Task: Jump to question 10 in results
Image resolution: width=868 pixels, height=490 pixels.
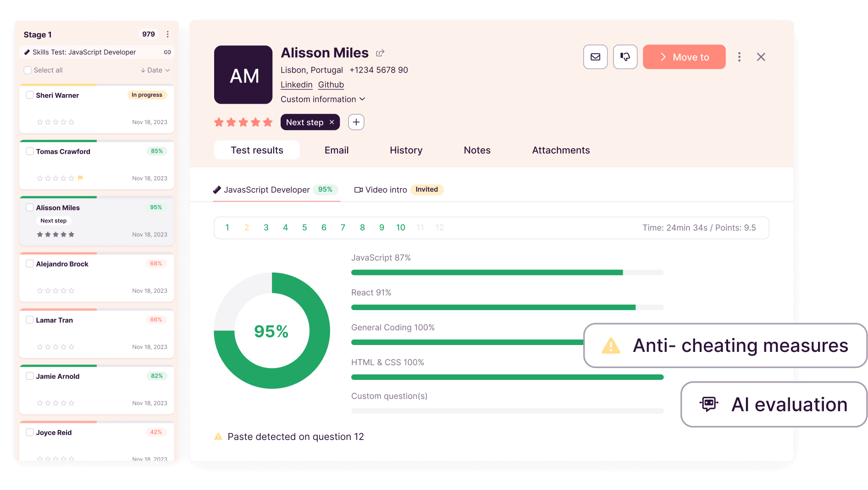Action: (x=400, y=228)
